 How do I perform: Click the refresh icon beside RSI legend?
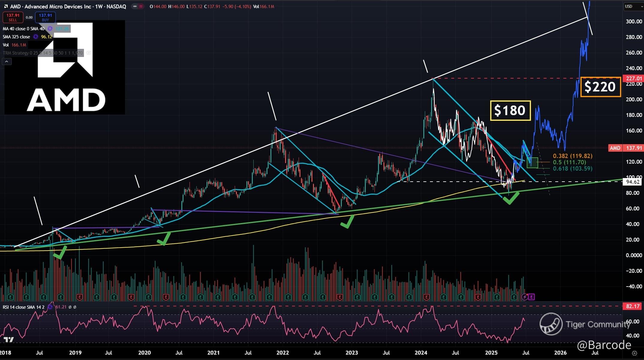[50, 307]
